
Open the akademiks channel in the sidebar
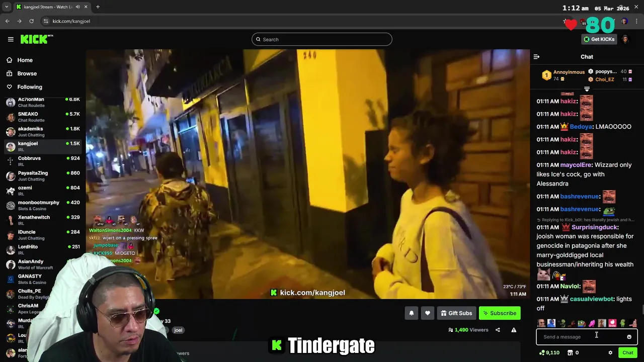[42, 132]
